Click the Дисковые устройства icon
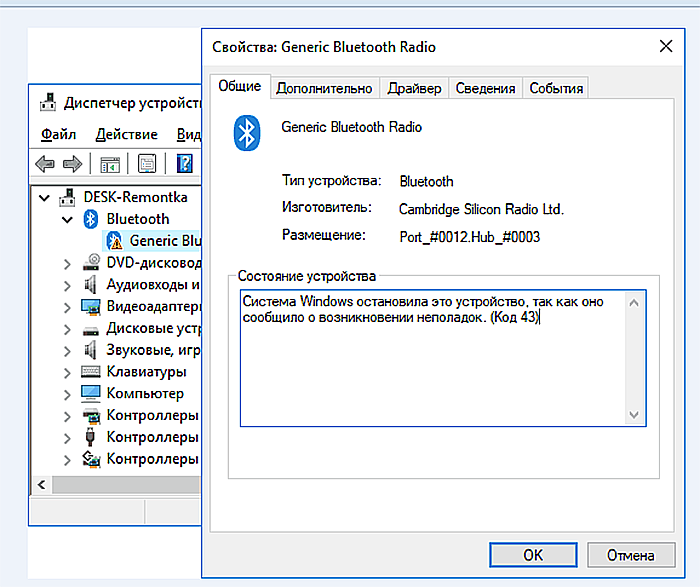This screenshot has height=587, width=700. pos(91,330)
